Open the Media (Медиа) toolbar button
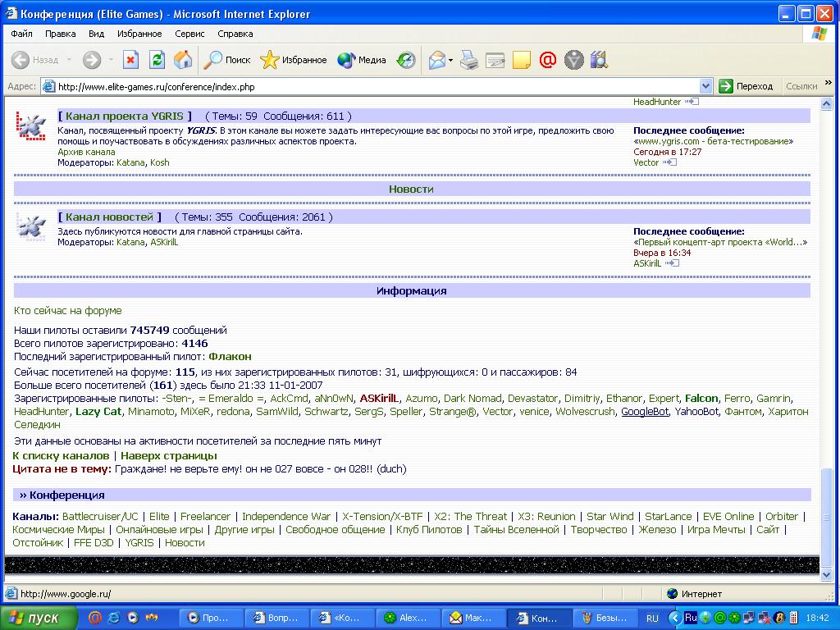 [362, 60]
